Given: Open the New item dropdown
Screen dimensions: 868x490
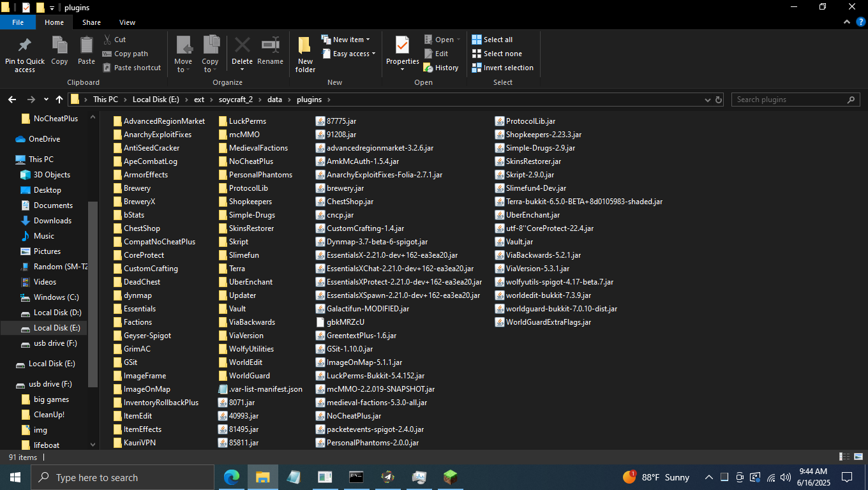Looking at the screenshot, I should pos(345,40).
